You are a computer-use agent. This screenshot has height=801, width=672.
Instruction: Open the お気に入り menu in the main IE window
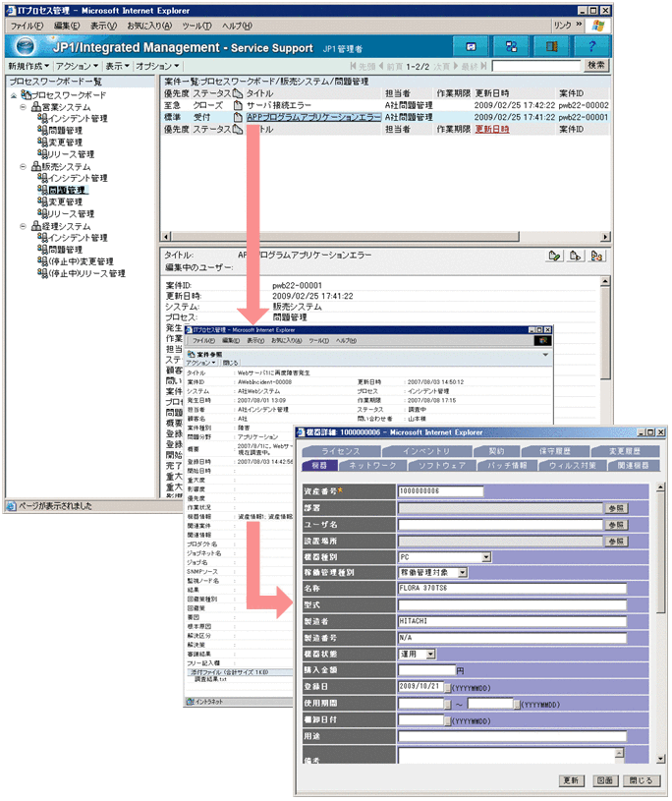coord(149,26)
